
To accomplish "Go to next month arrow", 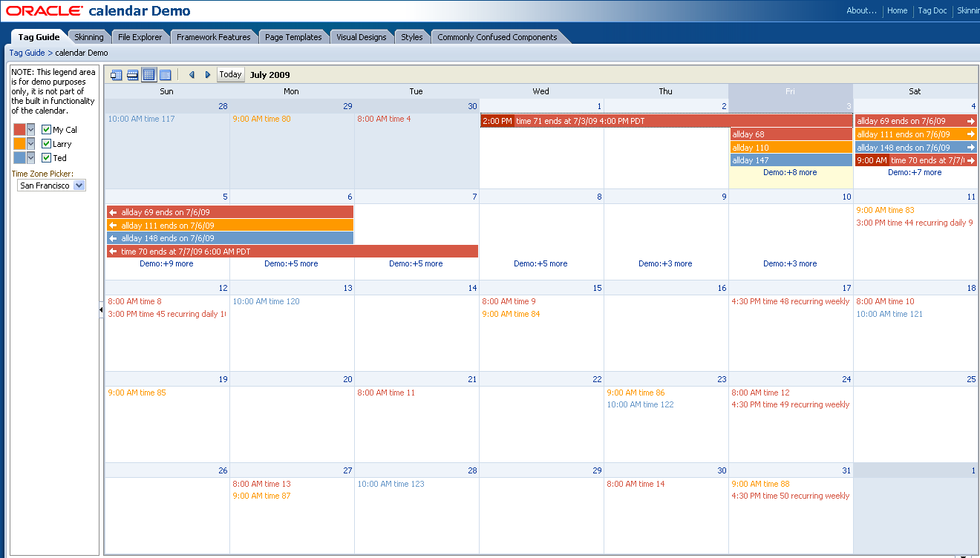I will point(208,75).
